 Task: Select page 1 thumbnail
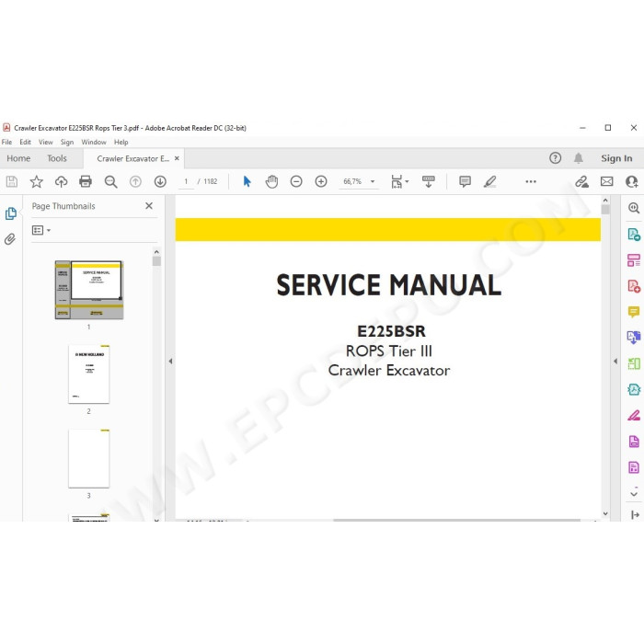(88, 290)
